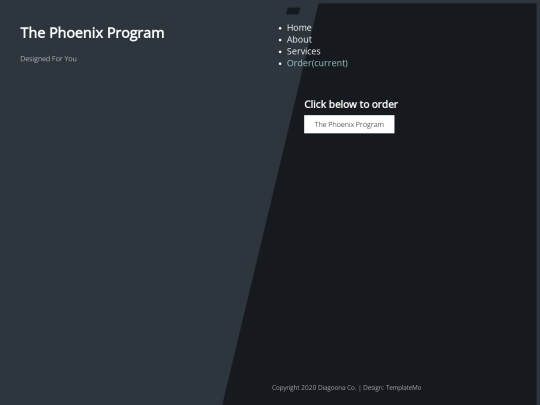This screenshot has width=540, height=405.
Task: Click the 'Click below to order' heading
Action: [x=351, y=104]
